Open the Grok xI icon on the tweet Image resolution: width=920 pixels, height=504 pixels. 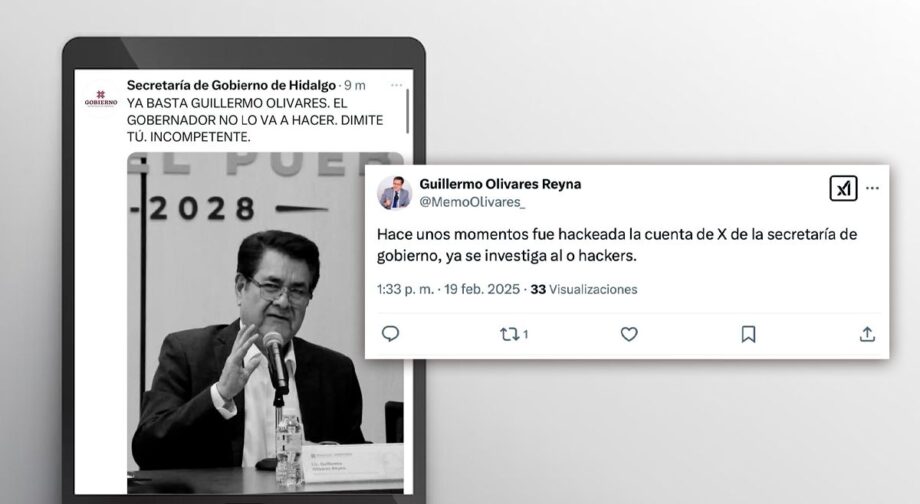pos(843,188)
